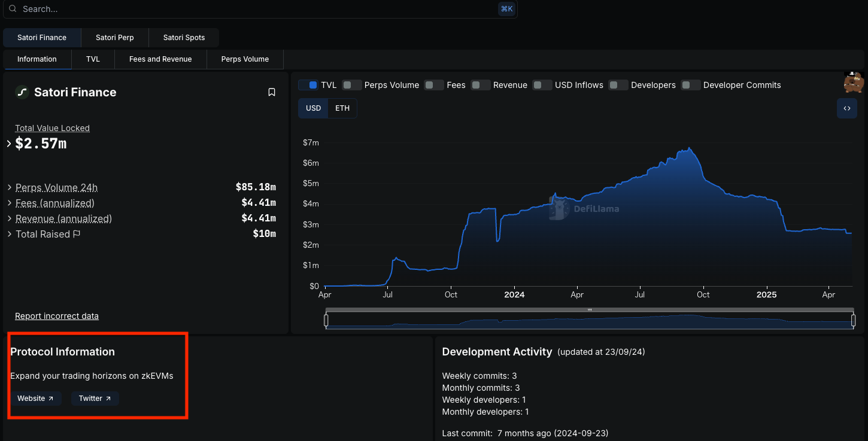
Task: Click the 2025 label on chart axis
Action: pyautogui.click(x=766, y=294)
